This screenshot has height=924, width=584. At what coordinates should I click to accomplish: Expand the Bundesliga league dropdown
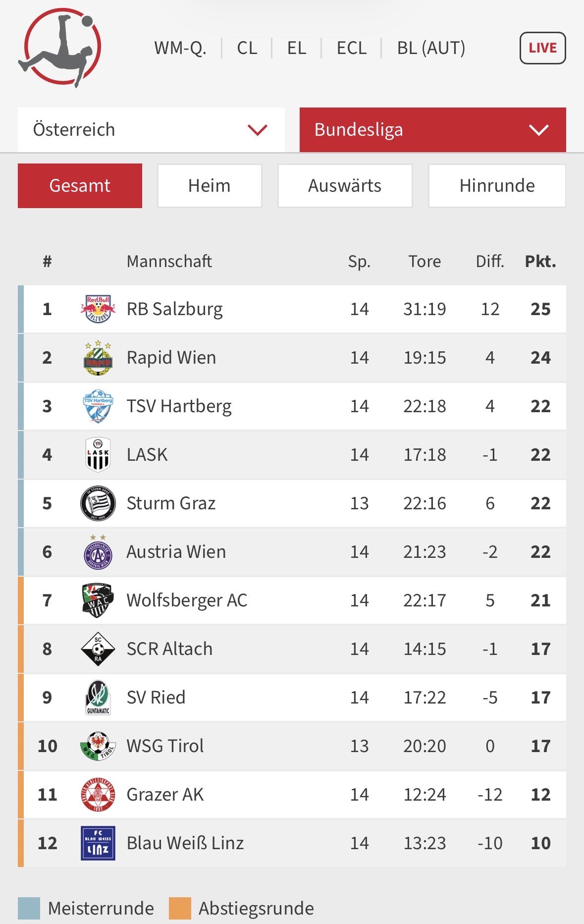tap(432, 130)
